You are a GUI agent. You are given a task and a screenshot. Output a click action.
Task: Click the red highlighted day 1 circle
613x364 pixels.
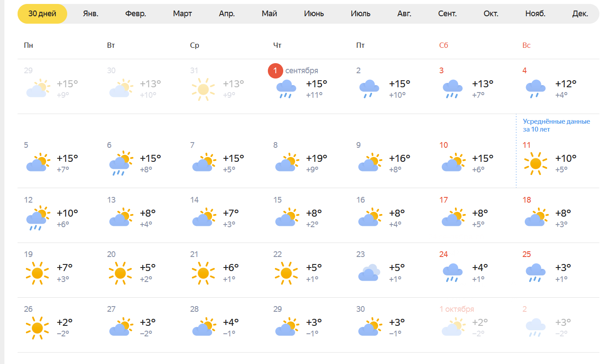click(275, 71)
